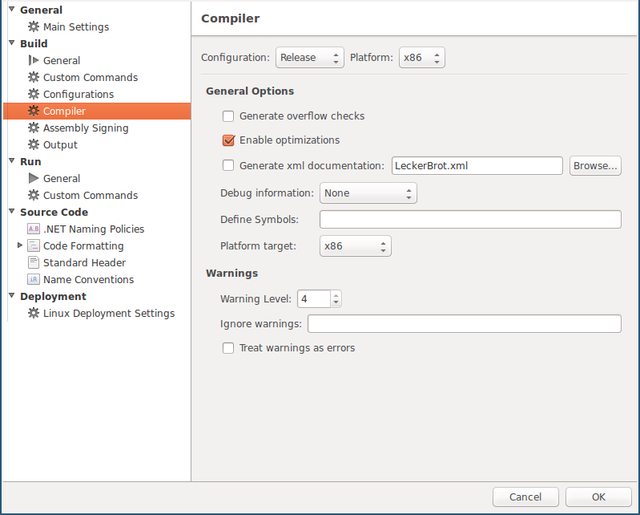The width and height of the screenshot is (640, 515).
Task: Click the Define Symbols text field
Action: click(470, 219)
